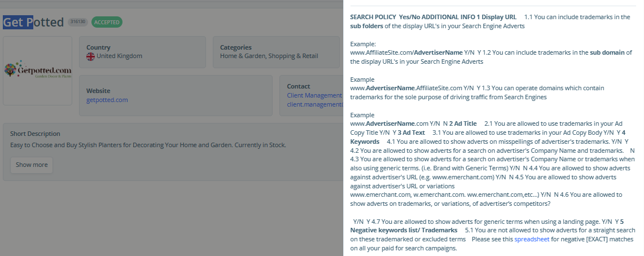644x256 pixels.
Task: Click the SEARCH POLICY heading text
Action: pos(373,17)
